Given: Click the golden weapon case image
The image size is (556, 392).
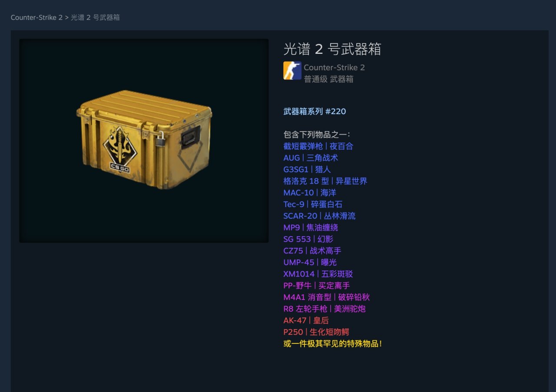Looking at the screenshot, I should tap(144, 140).
